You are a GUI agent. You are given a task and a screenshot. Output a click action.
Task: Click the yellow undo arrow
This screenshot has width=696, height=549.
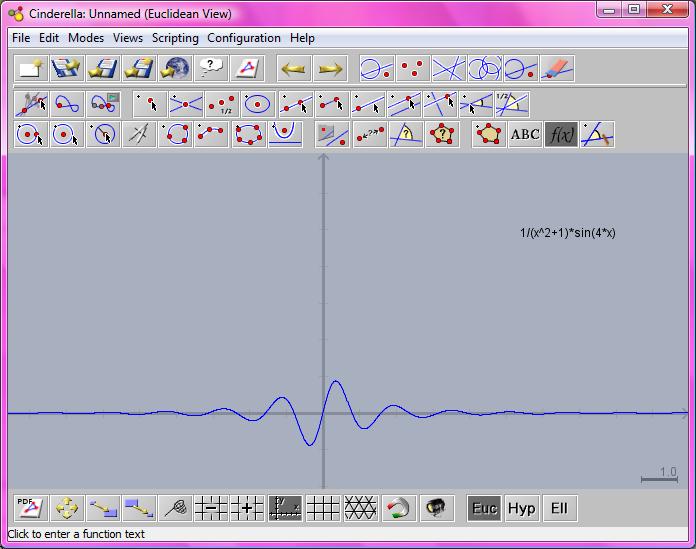(x=293, y=69)
